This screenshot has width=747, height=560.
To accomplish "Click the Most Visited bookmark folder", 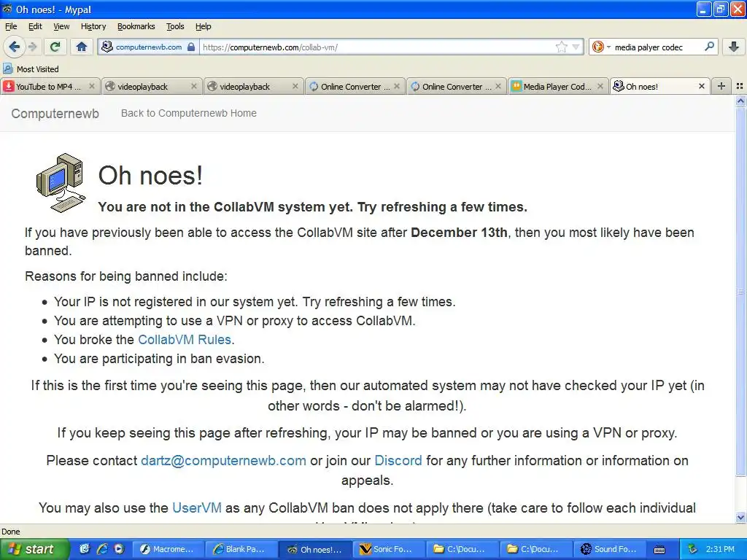I will coord(31,69).
